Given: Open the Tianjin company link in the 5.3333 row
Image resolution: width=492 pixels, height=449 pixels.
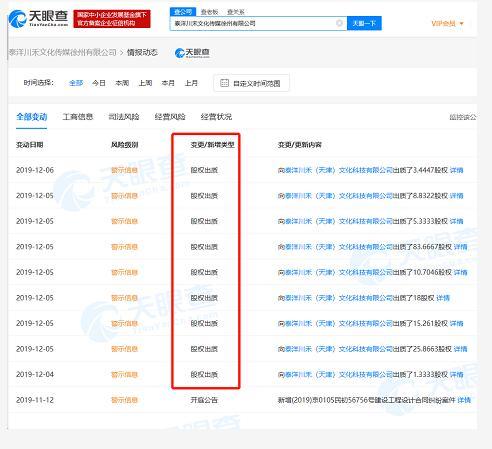Looking at the screenshot, I should (339, 221).
